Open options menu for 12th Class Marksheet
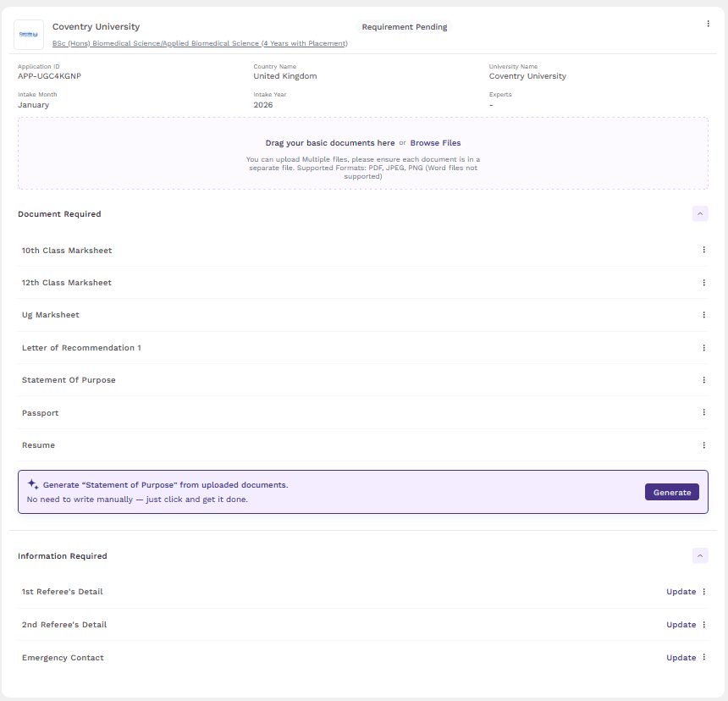Screen dimensions: 728x701 coord(703,283)
